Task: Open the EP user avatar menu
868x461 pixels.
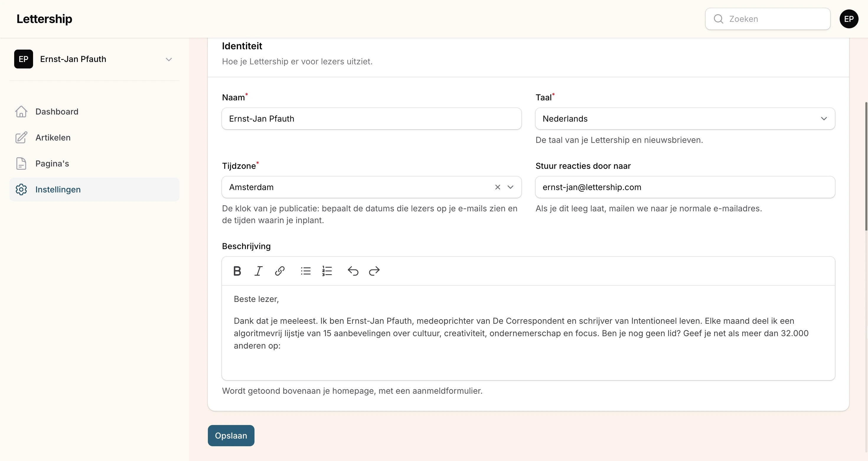Action: click(849, 19)
